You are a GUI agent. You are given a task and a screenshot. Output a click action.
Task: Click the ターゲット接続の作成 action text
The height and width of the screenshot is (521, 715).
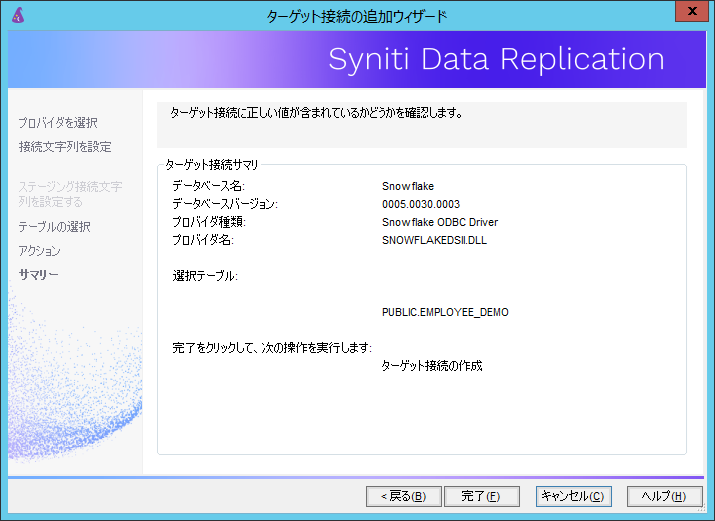click(x=432, y=366)
